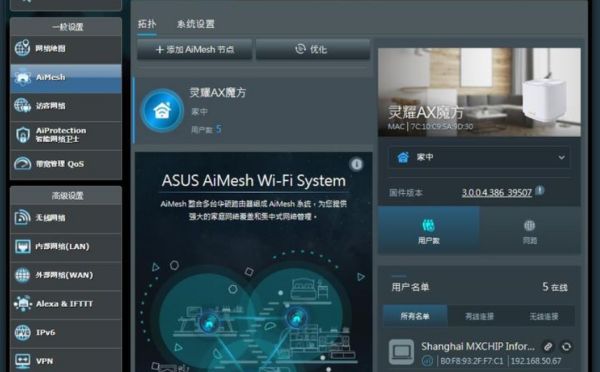Open the QoS gauge icon
Screen dimensions: 600x372
[22, 163]
